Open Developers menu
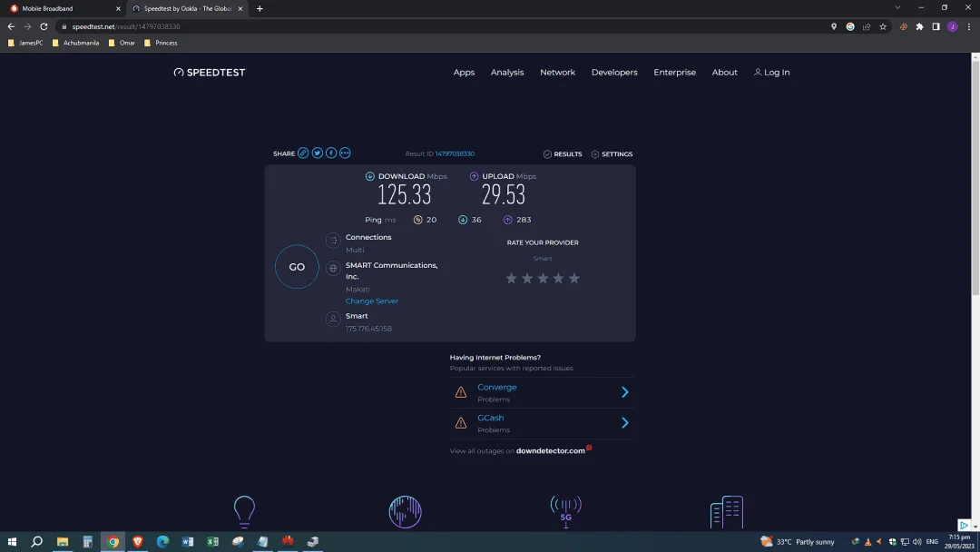The image size is (980, 552). (x=614, y=73)
